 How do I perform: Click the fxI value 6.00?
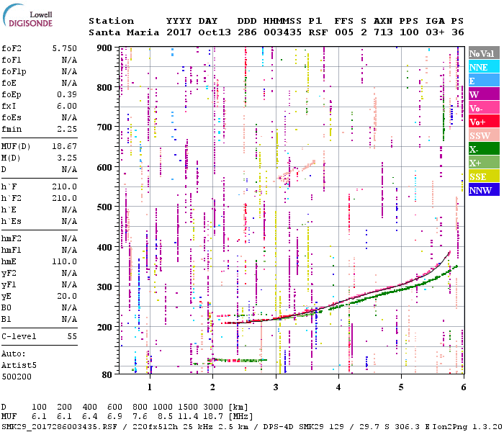67,106
